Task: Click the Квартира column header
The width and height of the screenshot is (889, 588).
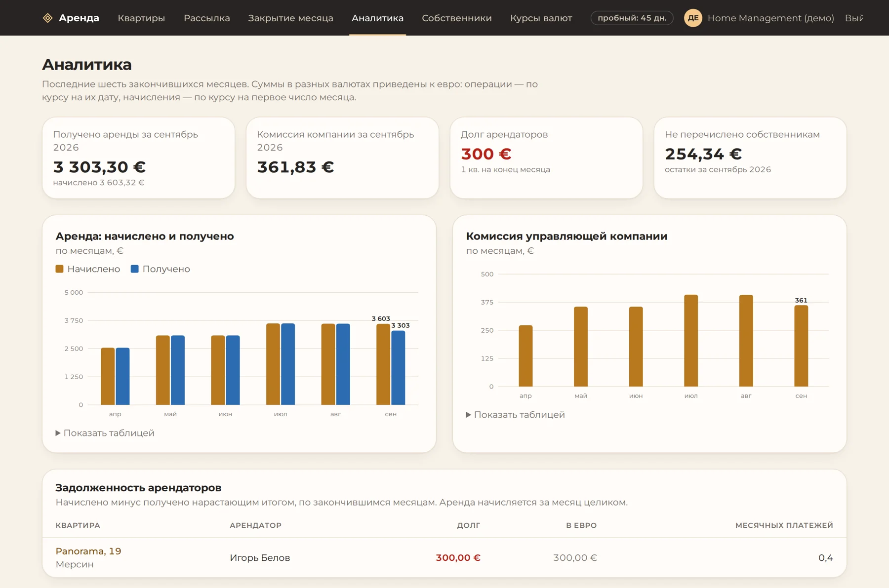Action: 78,525
